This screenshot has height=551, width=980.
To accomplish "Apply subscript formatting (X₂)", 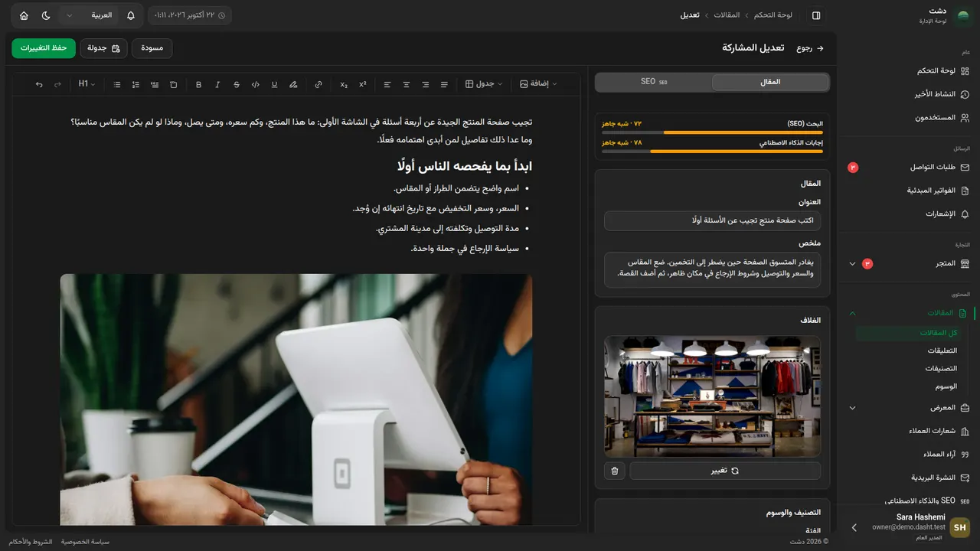I will pyautogui.click(x=344, y=84).
